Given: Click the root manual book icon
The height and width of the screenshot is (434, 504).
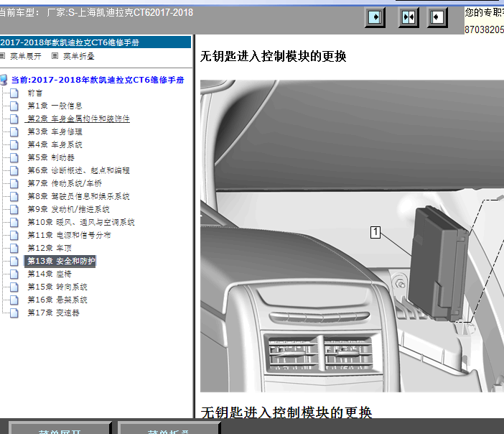Looking at the screenshot, I should [4, 80].
